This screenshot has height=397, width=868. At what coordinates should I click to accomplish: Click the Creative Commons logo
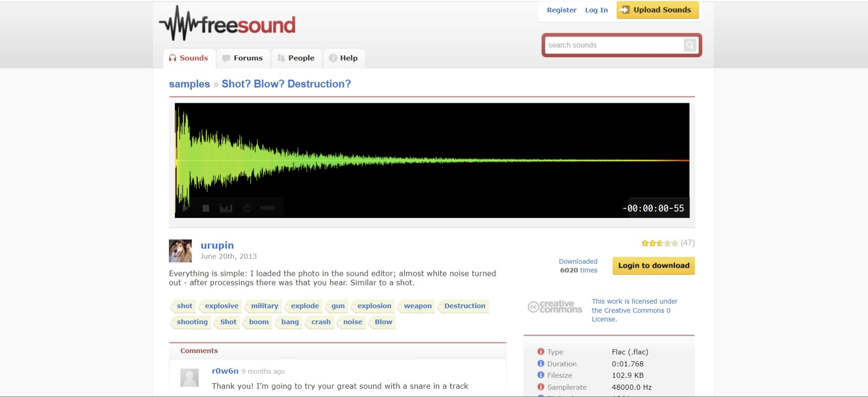tap(555, 307)
